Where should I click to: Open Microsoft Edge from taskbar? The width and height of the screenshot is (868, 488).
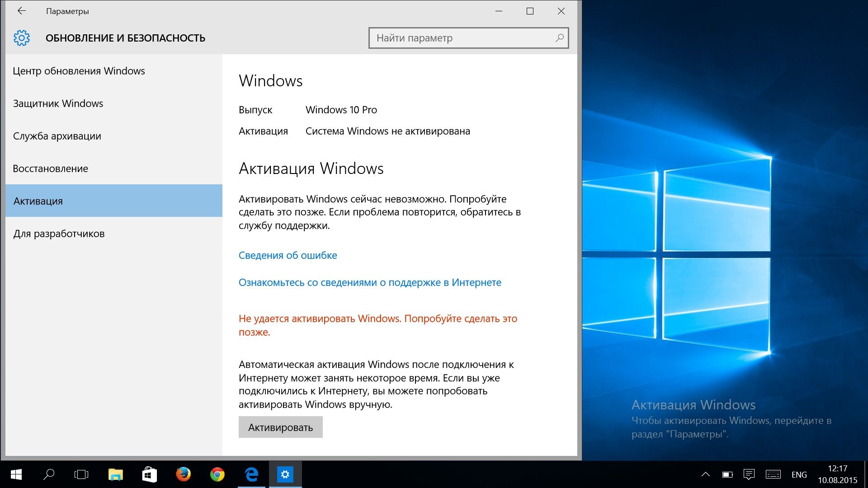point(251,474)
